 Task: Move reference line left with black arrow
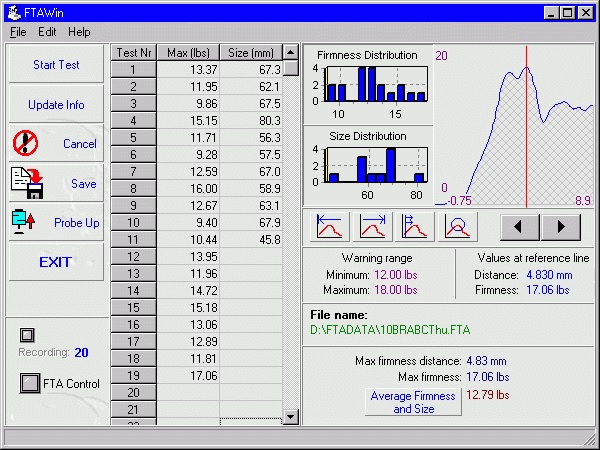coord(520,226)
